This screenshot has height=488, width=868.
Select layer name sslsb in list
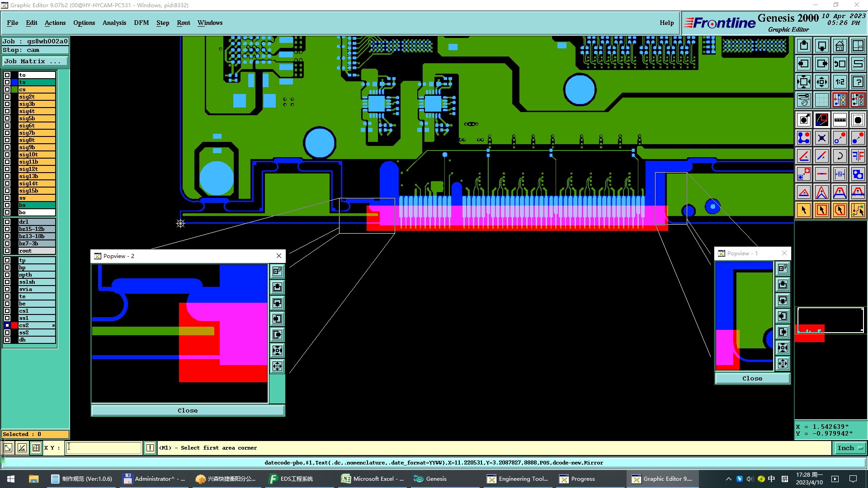click(37, 282)
